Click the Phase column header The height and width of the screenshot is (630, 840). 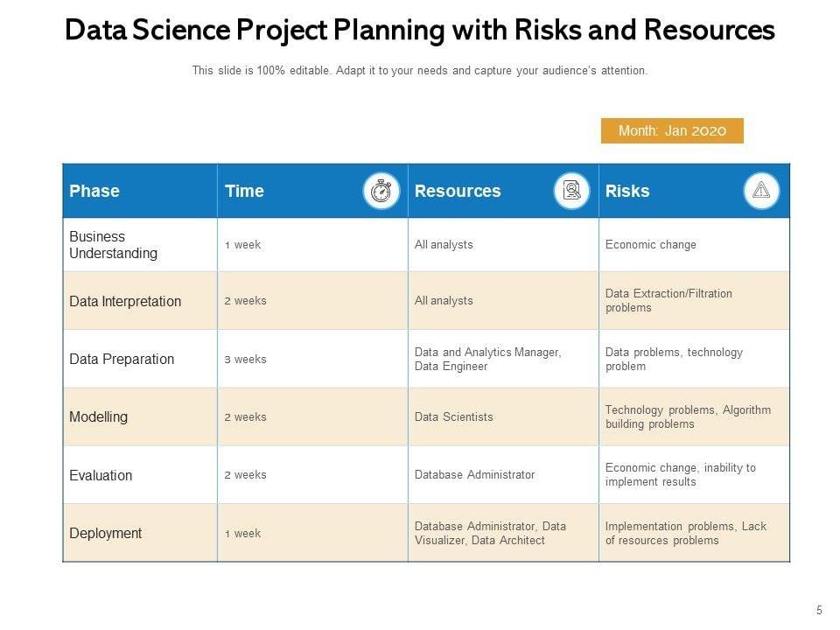tap(94, 191)
